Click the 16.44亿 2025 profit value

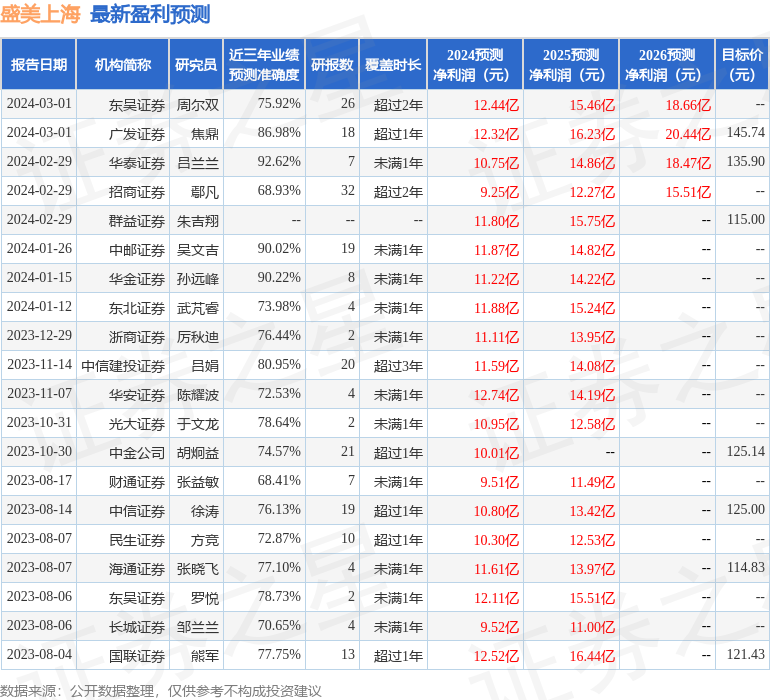pos(592,655)
